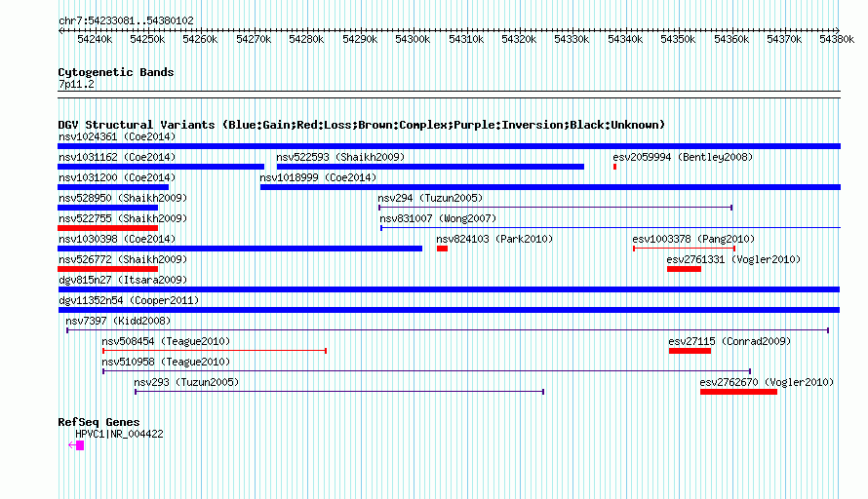The width and height of the screenshot is (868, 499).
Task: Click the red nsv824103 loss block
Action: coord(442,249)
